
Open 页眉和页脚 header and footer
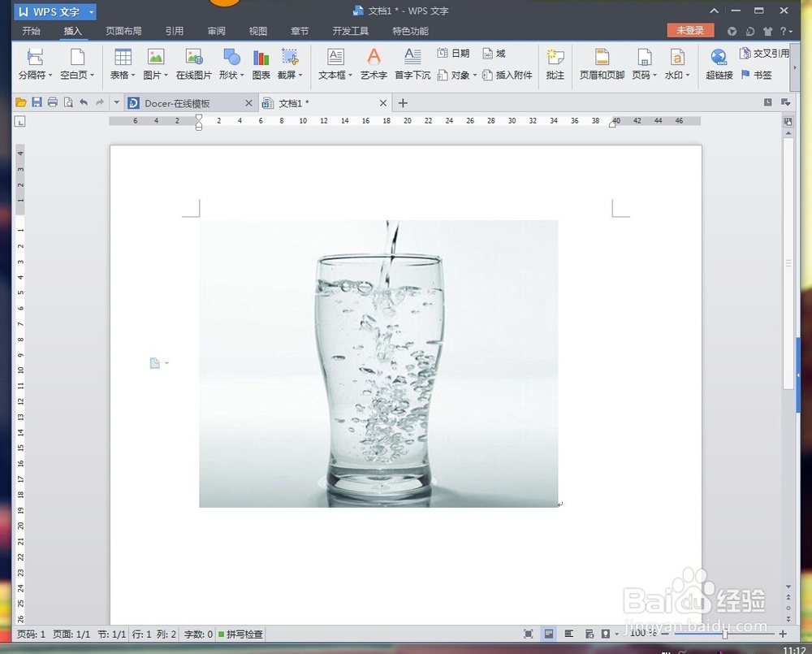coord(602,63)
